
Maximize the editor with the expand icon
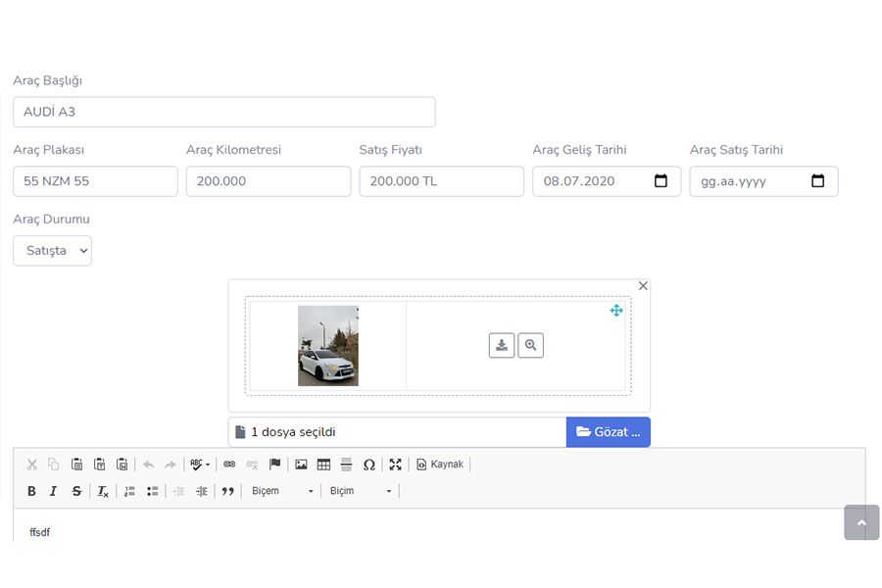click(x=396, y=465)
